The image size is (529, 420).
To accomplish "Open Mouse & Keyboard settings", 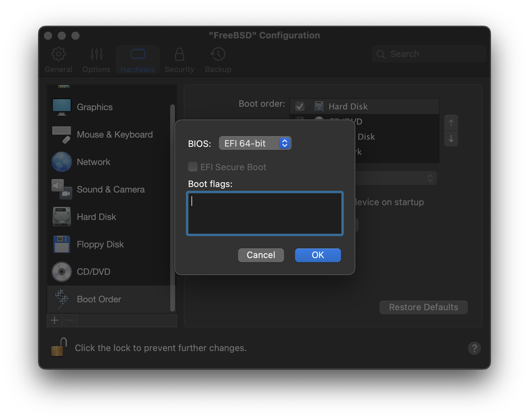I will click(x=115, y=134).
